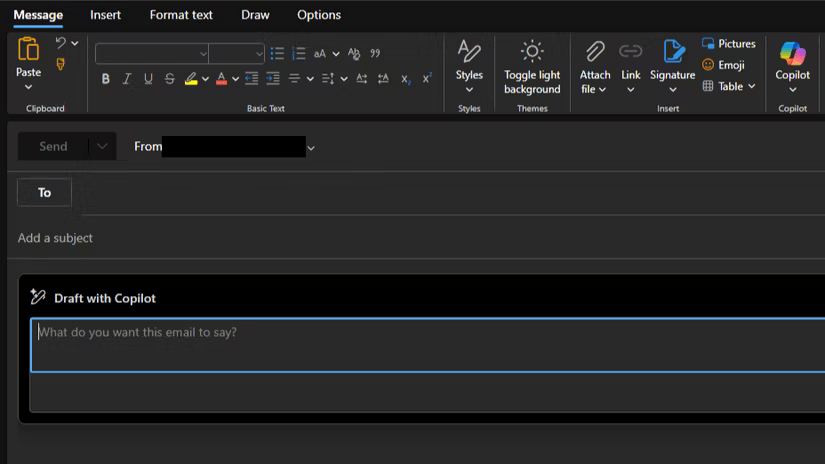Screen dimensions: 825x464
Task: Expand the Undo history dropdown arrow
Action: click(x=75, y=43)
